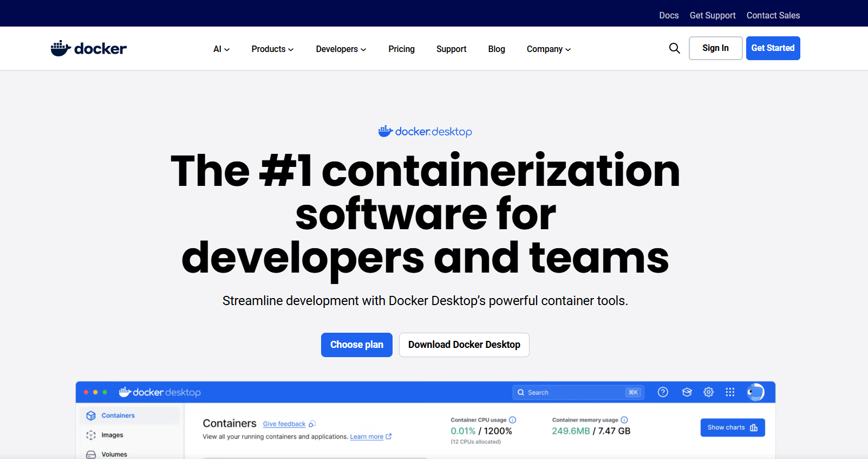Screen dimensions: 868x459
Task: Open the Pricing page
Action: point(401,49)
